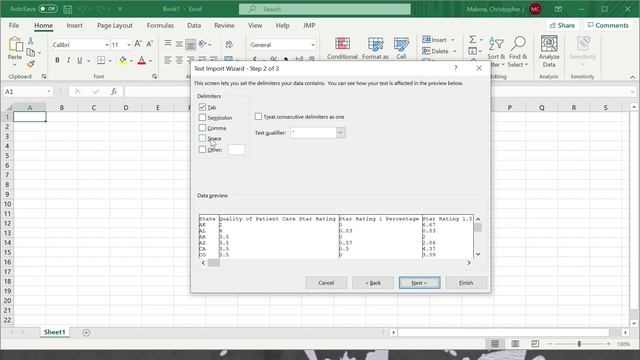Click the Format Painter brush icon
The width and height of the screenshot is (640, 360).
coord(31,64)
